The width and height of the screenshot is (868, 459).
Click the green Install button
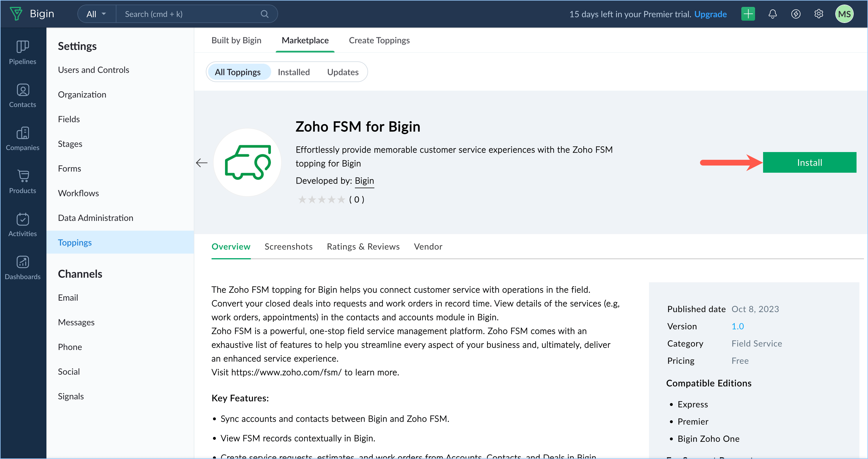809,163
